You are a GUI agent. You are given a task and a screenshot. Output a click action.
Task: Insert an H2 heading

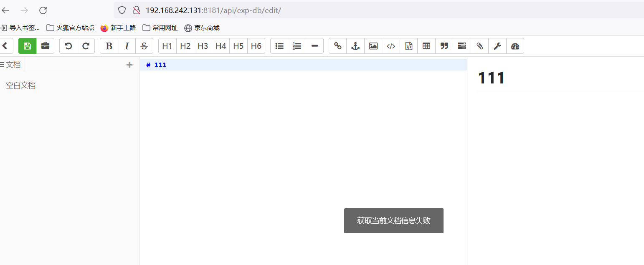(185, 46)
